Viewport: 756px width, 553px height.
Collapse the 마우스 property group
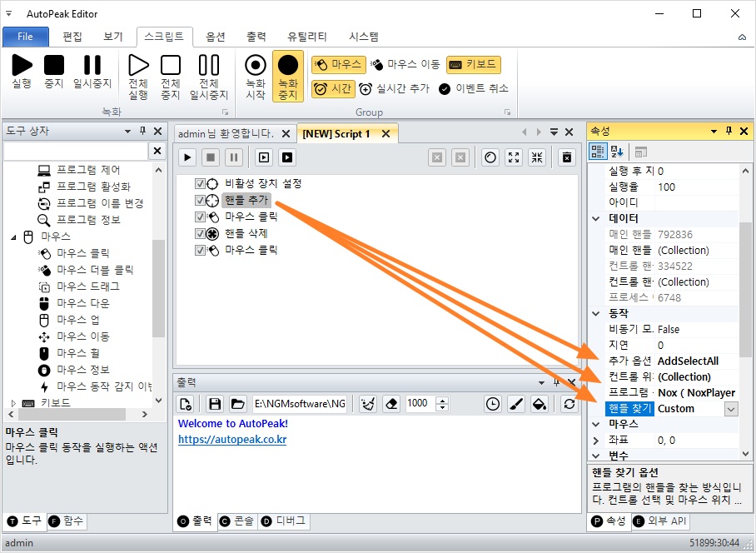(596, 424)
